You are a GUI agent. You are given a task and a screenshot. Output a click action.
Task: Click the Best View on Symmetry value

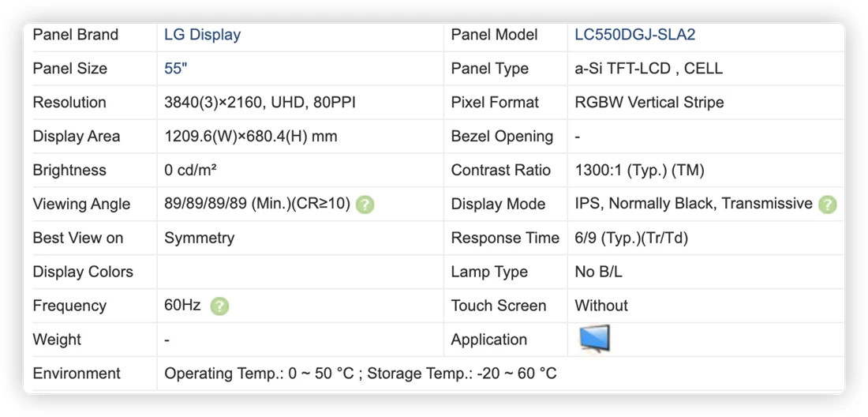pos(200,239)
